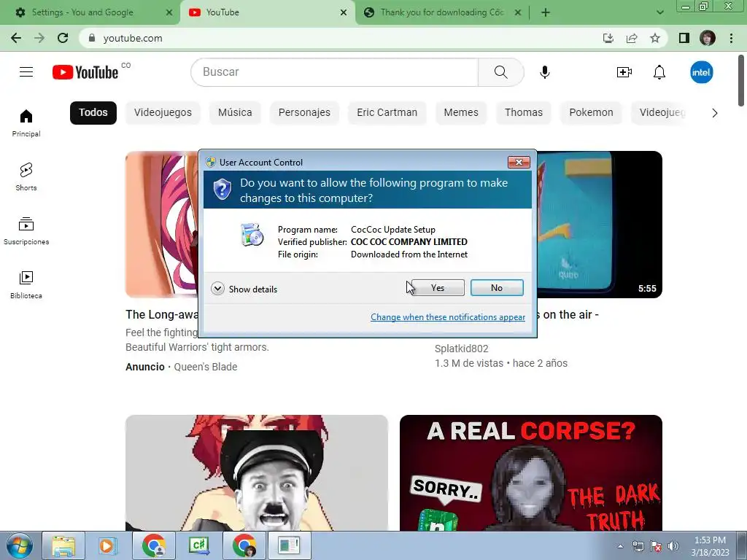Open the C# taskbar application

coord(198,545)
